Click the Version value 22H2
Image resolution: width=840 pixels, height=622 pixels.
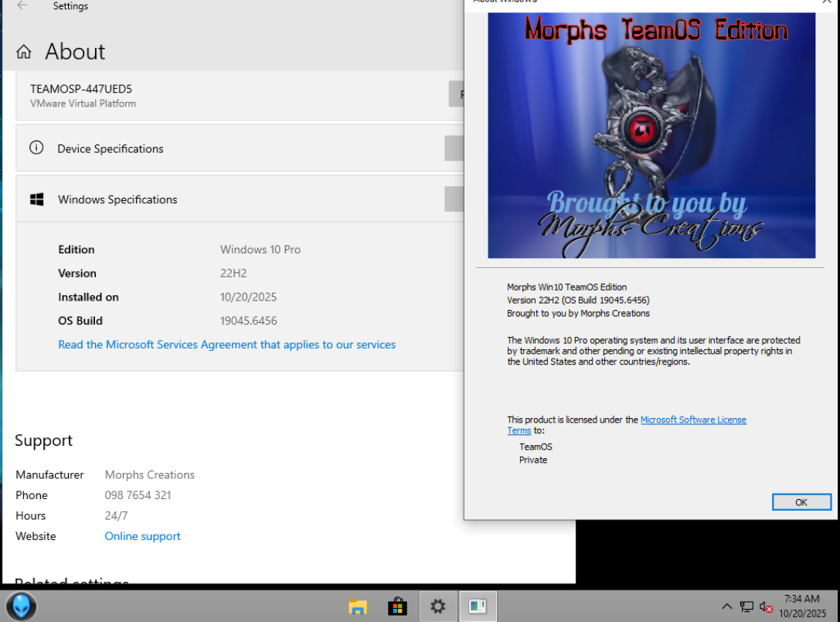(x=233, y=274)
